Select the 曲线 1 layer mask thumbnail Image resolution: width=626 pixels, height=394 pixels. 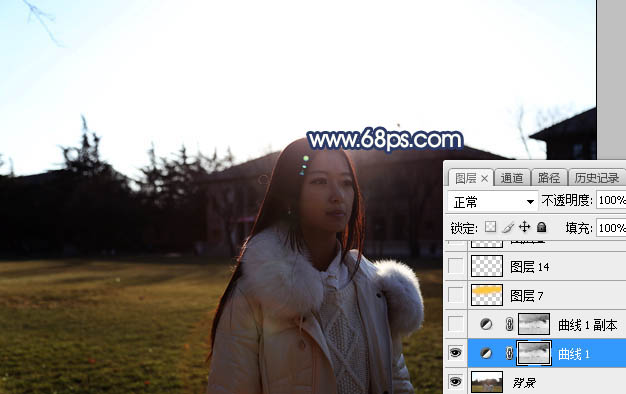534,353
